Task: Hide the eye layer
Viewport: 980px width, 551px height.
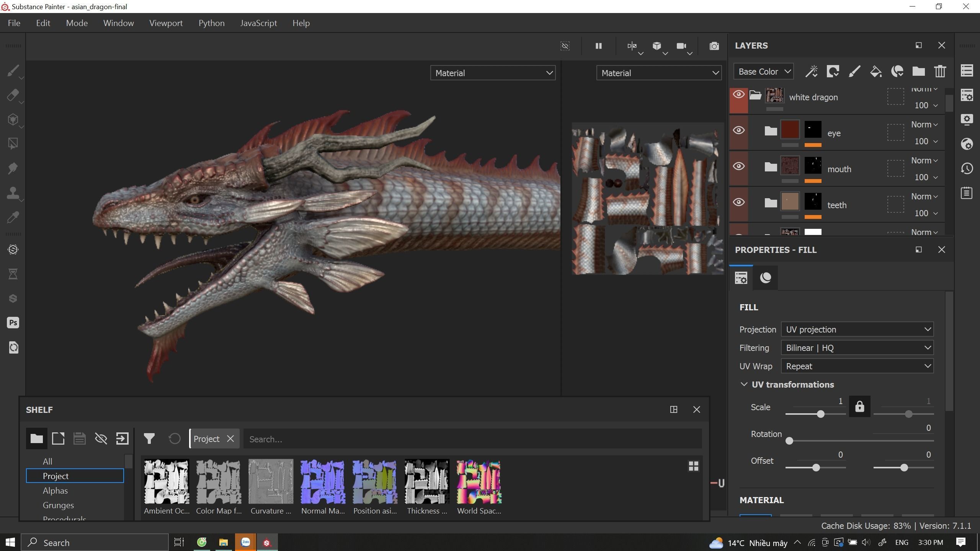Action: [x=738, y=130]
